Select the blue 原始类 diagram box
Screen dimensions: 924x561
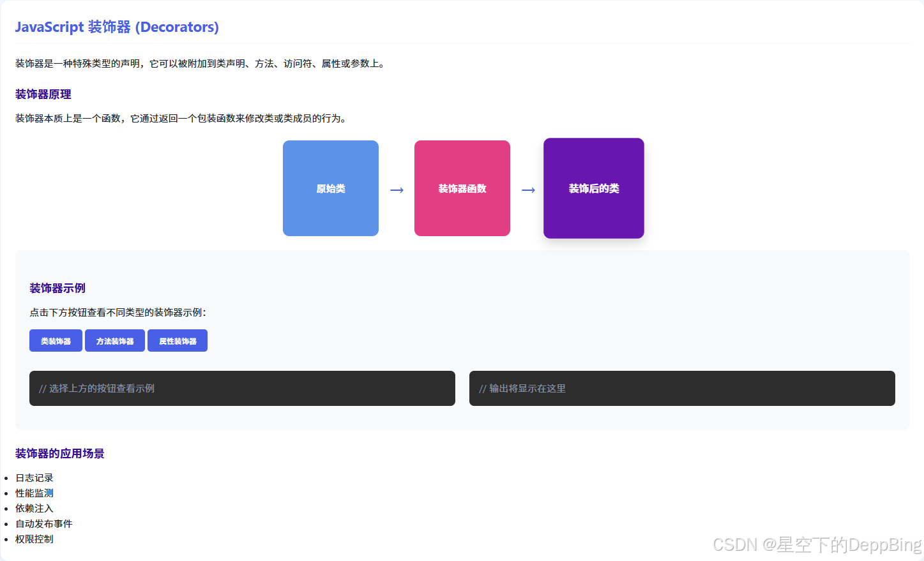coord(330,188)
